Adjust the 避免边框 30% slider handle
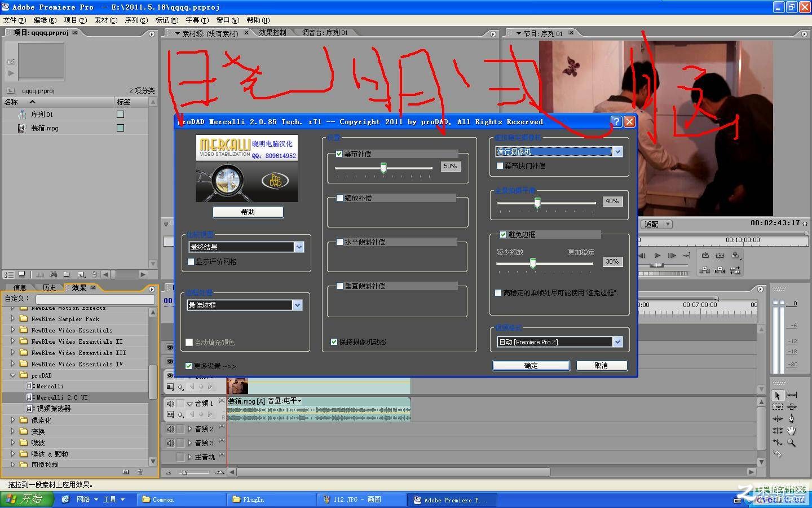This screenshot has height=508, width=812. pyautogui.click(x=533, y=263)
